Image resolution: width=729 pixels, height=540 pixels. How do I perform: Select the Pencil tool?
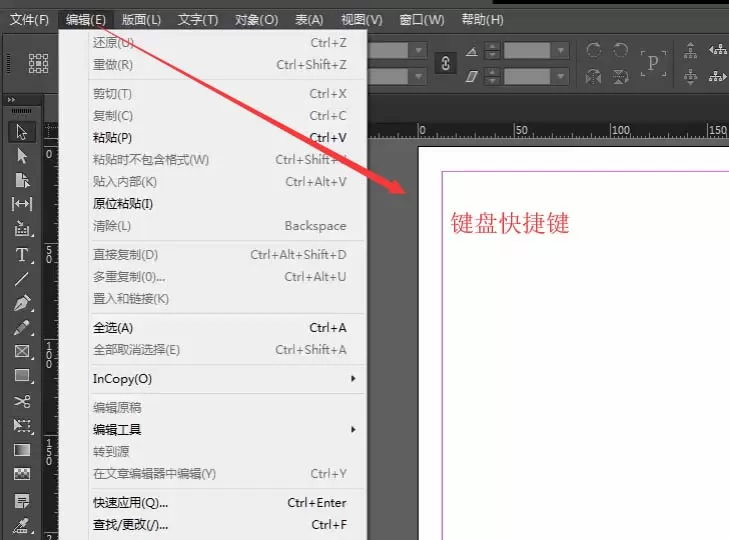coord(21,328)
